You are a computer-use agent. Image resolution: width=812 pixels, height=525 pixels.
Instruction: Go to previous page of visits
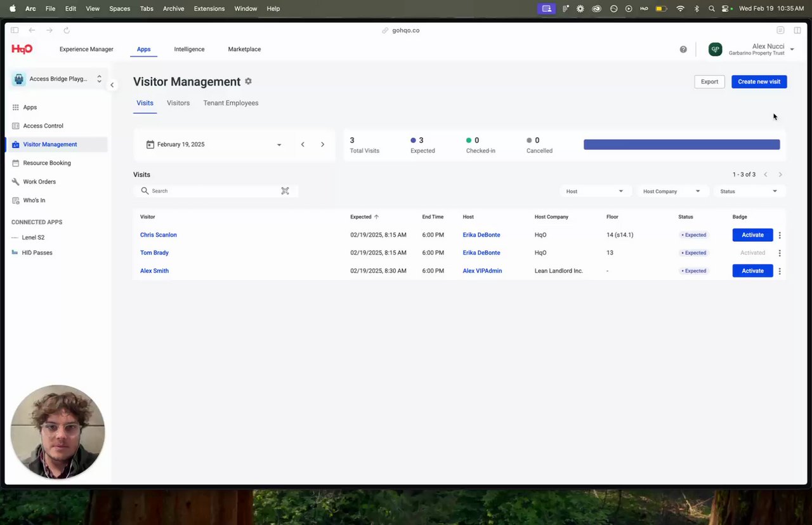pos(766,175)
